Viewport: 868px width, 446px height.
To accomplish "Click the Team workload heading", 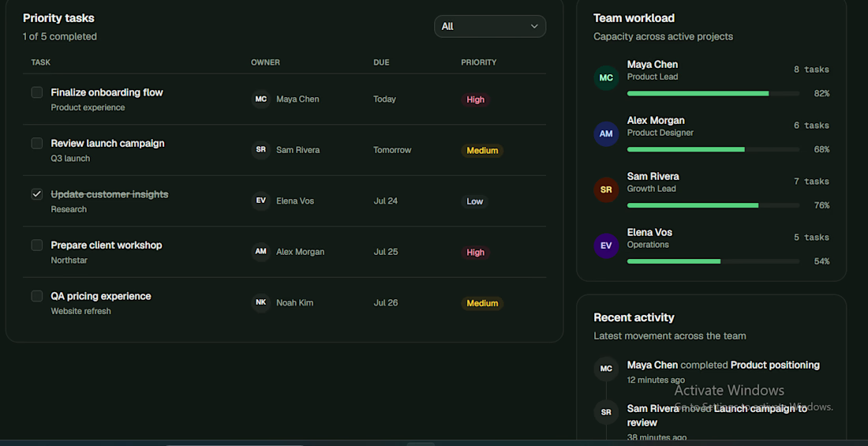I will pyautogui.click(x=634, y=18).
